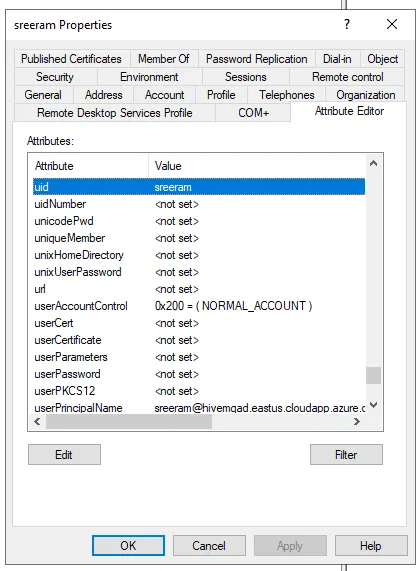Click the vertical scrollbar down arrow
This screenshot has height=571, width=420.
pos(373,405)
